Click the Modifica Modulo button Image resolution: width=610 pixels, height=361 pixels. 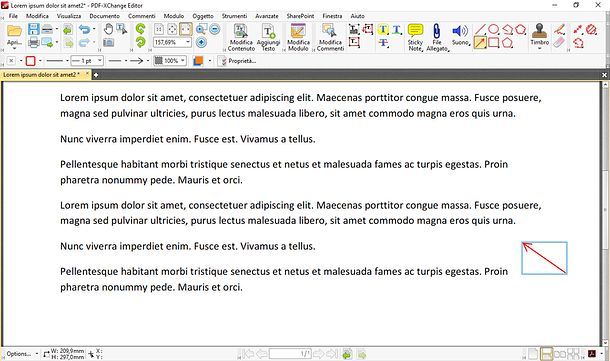(x=298, y=37)
